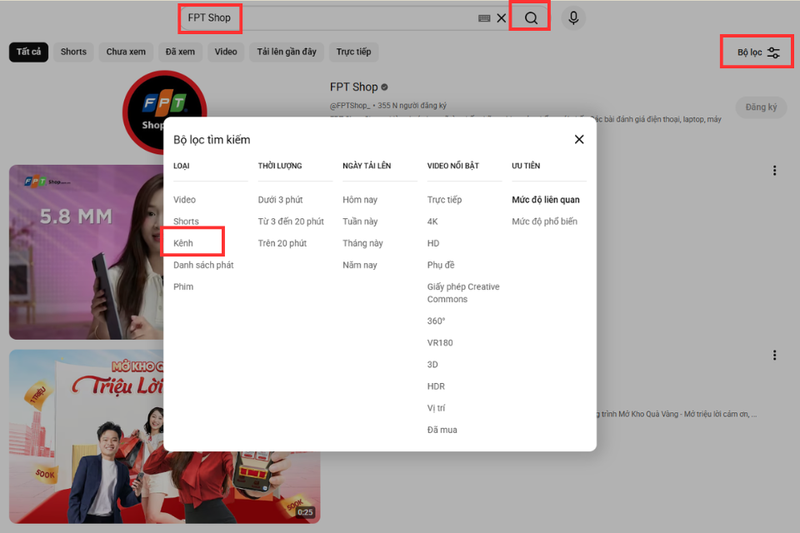Select the Tải lên gần đây chip
Screen dimensions: 800x533
tap(287, 52)
